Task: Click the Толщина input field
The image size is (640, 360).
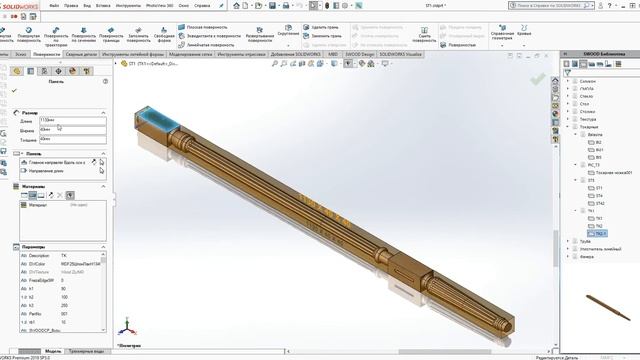Action: click(x=73, y=140)
